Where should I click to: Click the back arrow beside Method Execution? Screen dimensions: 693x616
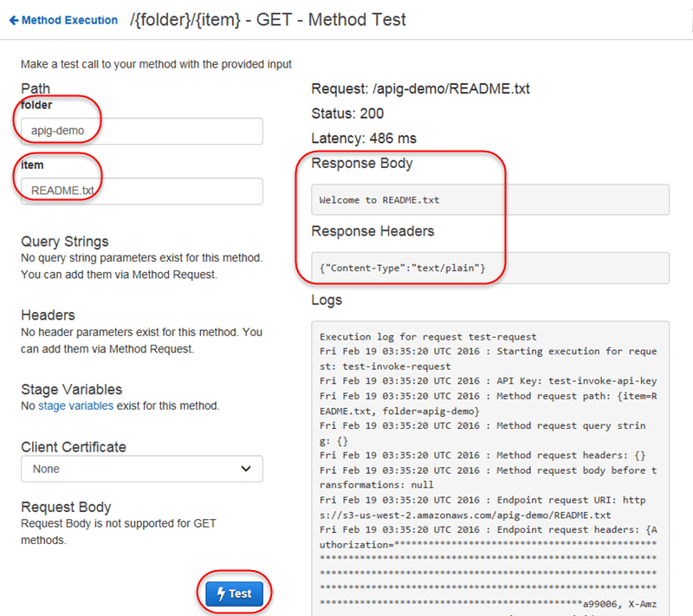coord(12,20)
